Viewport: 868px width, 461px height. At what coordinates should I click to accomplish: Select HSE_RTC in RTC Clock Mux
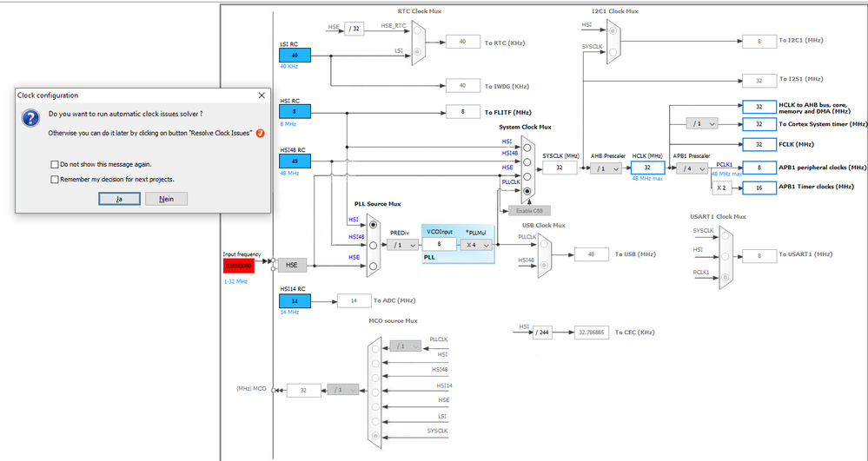point(417,32)
